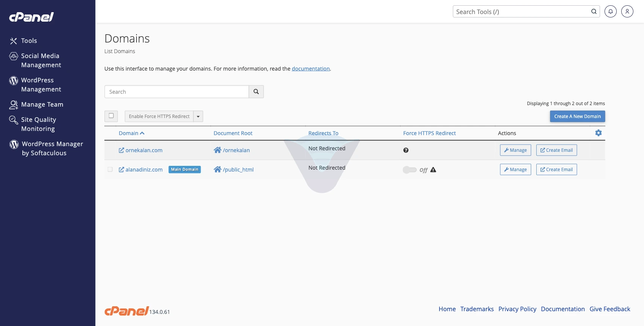Toggle Force HTTPS Redirect for alanadiniz.com

point(410,170)
